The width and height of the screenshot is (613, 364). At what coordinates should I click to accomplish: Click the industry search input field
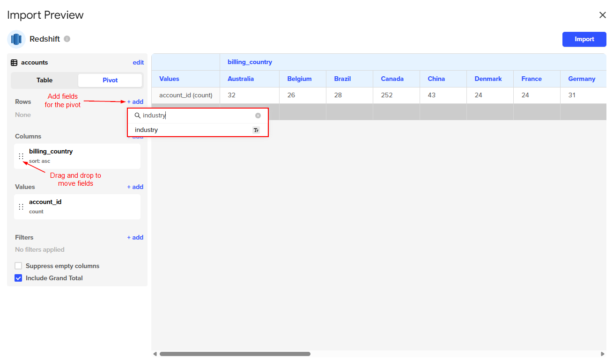coord(198,116)
